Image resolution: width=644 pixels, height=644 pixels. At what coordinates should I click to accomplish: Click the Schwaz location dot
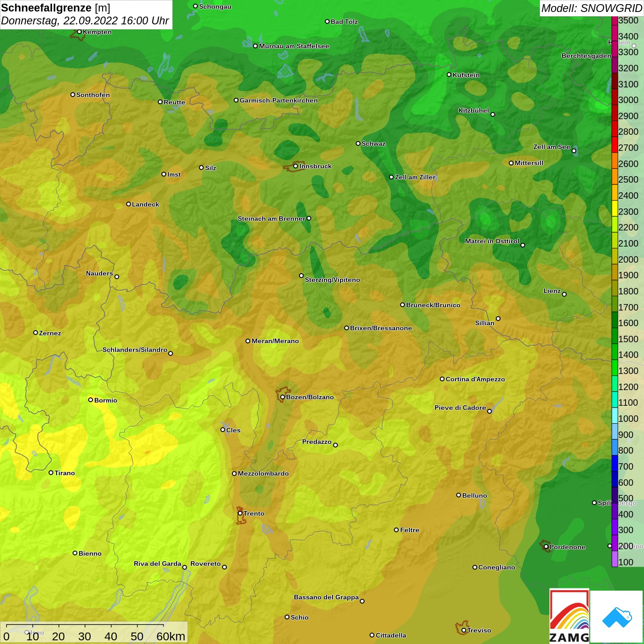tap(358, 144)
